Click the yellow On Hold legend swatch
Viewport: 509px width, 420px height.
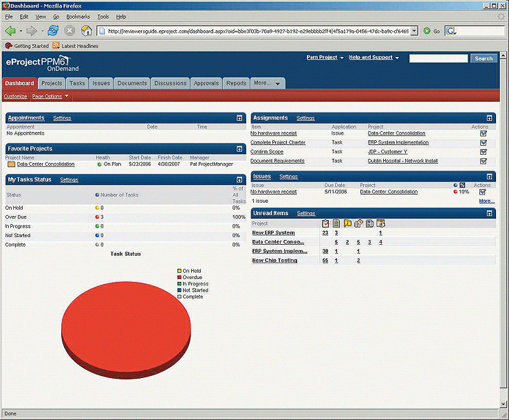tap(180, 271)
